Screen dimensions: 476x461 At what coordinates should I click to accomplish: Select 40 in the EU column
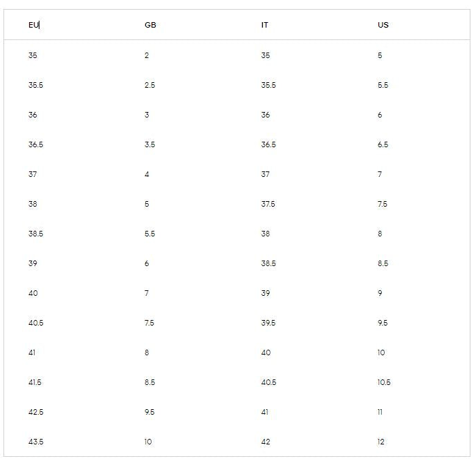(x=33, y=293)
